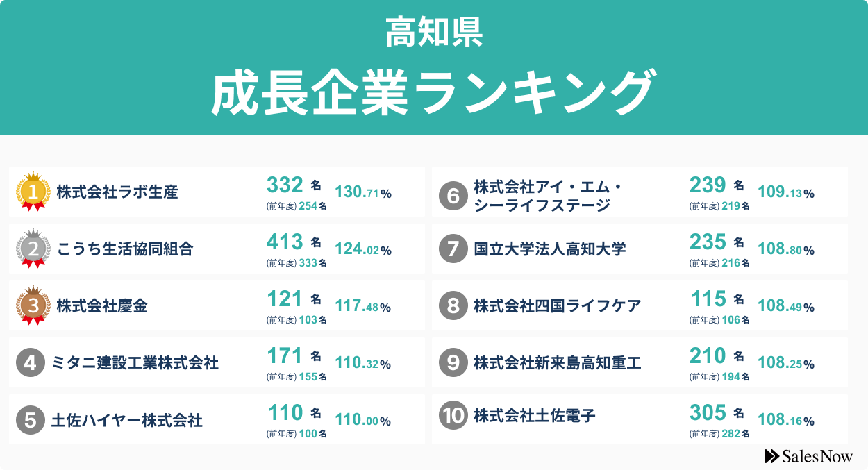This screenshot has width=868, height=470.
Task: Click the bronze third-place medal icon
Action: (33, 305)
